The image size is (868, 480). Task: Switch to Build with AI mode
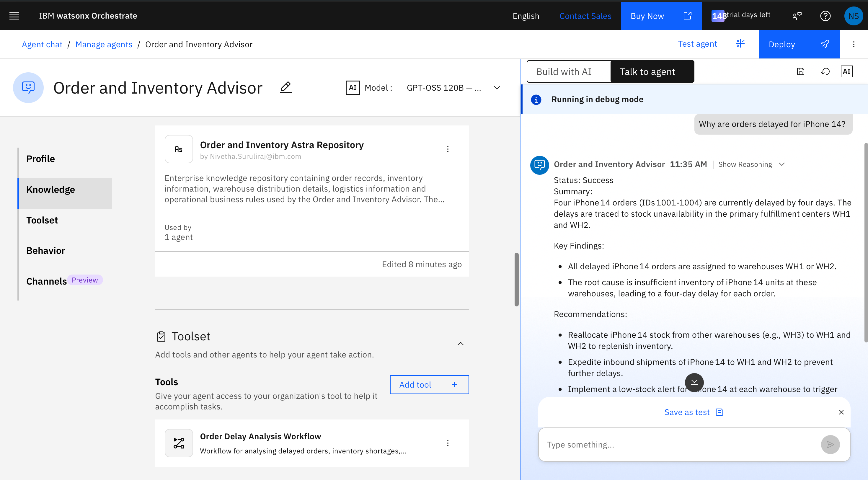coord(569,71)
